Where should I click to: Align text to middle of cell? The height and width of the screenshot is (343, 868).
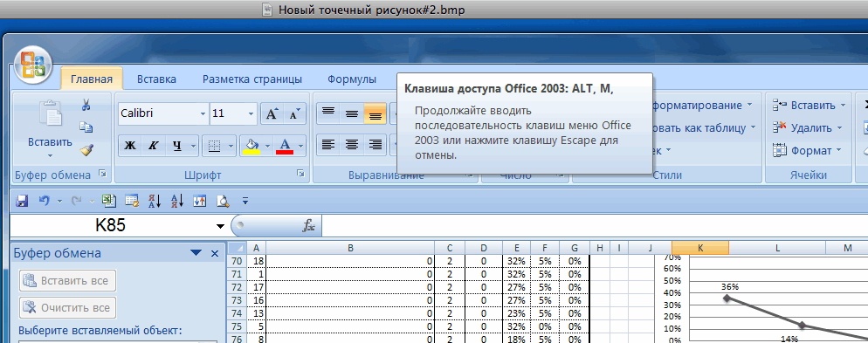coord(352,114)
